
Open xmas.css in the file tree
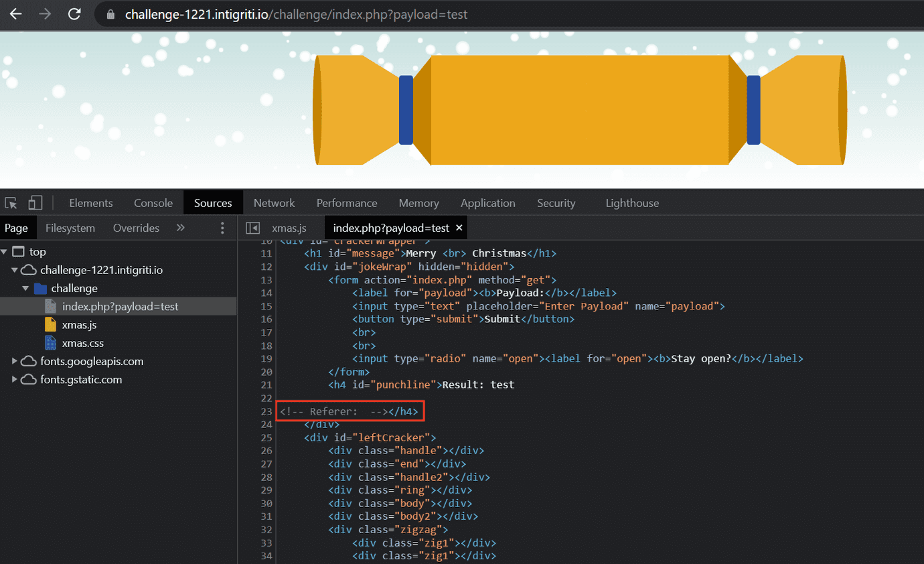tap(82, 343)
